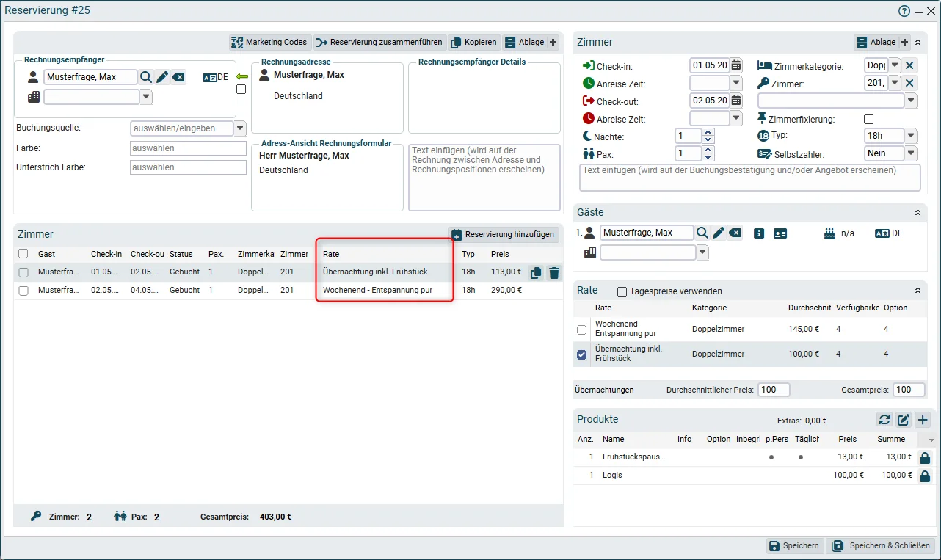The height and width of the screenshot is (560, 941).
Task: Edit products in Produkte panel
Action: click(904, 420)
